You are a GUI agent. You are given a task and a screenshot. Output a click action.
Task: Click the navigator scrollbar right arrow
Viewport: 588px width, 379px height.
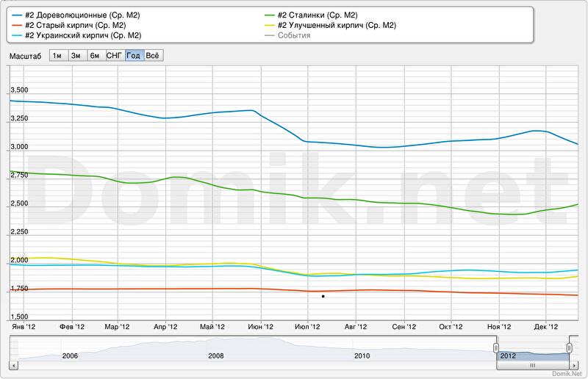575,364
